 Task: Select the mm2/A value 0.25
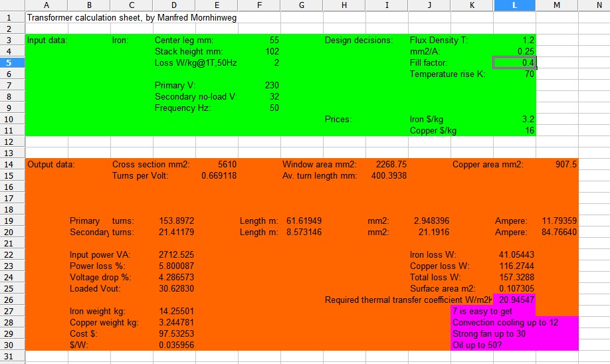click(x=526, y=51)
